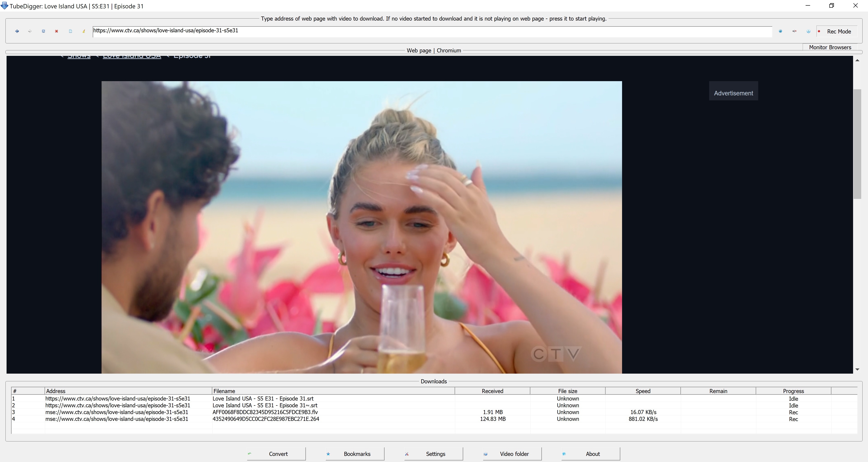Click the forward navigation arrow

[x=30, y=31]
